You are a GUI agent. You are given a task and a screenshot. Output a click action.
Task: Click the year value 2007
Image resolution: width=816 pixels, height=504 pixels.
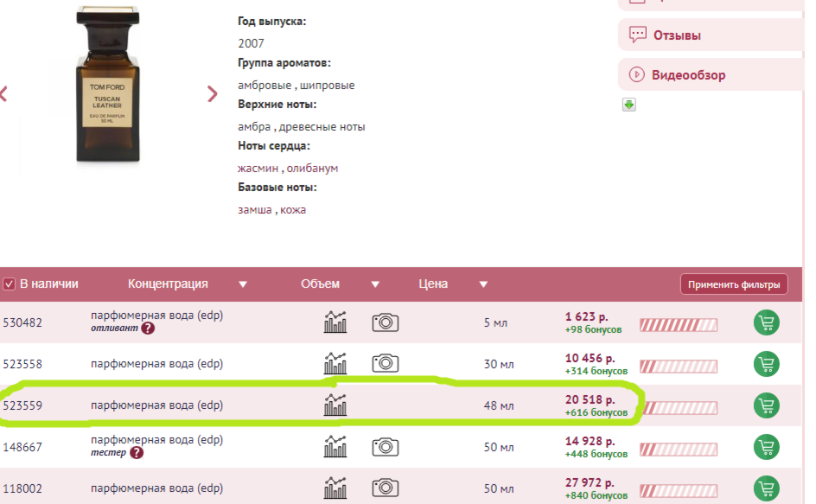(251, 43)
